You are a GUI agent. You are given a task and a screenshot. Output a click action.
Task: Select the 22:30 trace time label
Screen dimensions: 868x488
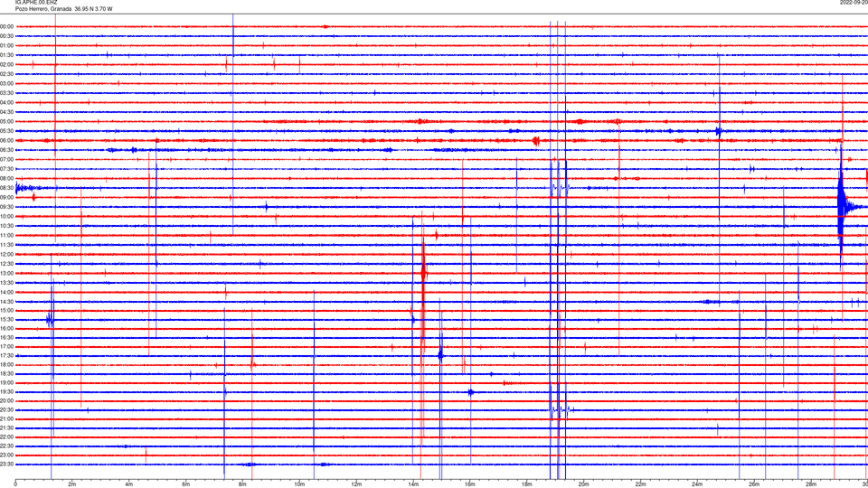(6, 446)
